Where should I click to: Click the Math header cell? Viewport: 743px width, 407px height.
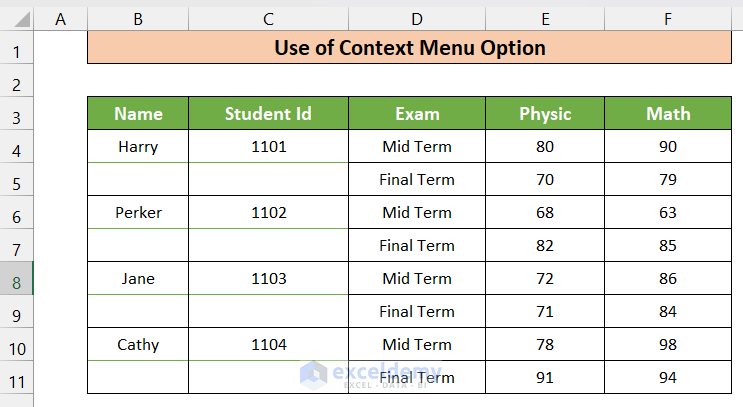click(668, 114)
